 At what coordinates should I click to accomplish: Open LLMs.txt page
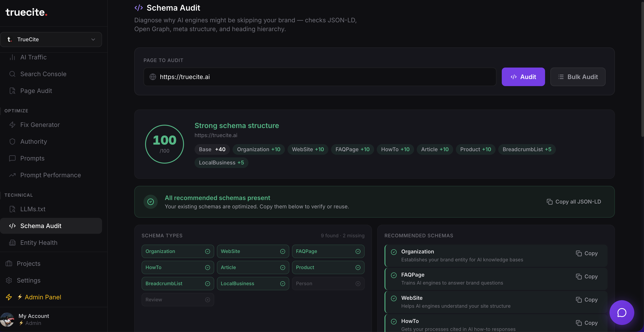(x=33, y=209)
